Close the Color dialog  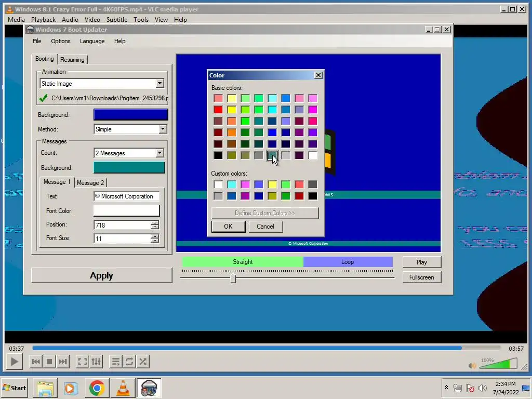pos(318,75)
